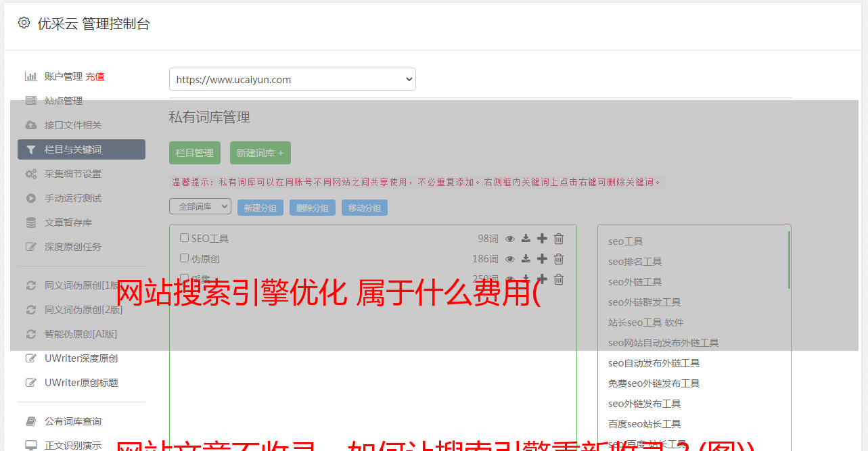Select keyword 免费seo外链发布工具
Viewport: 868px width, 451px height.
pyautogui.click(x=654, y=383)
